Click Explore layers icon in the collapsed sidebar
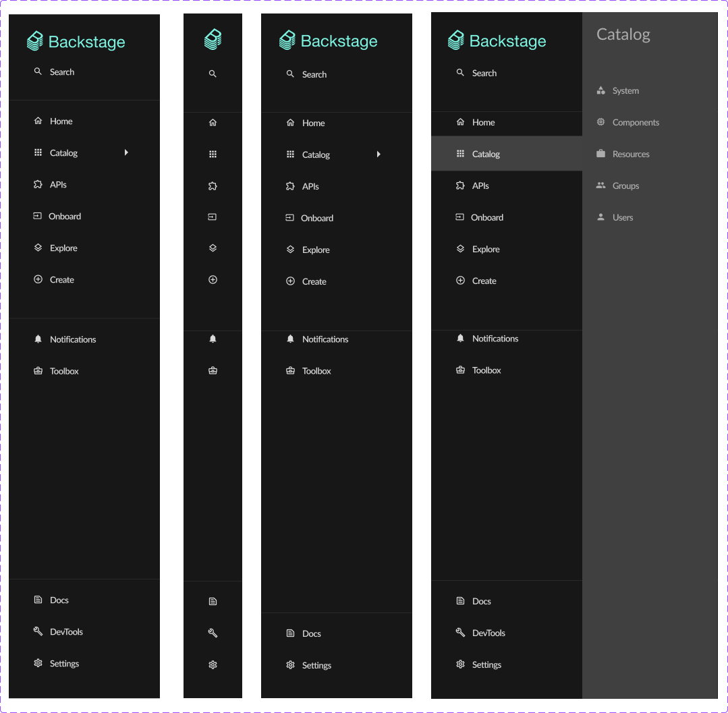 [x=213, y=248]
